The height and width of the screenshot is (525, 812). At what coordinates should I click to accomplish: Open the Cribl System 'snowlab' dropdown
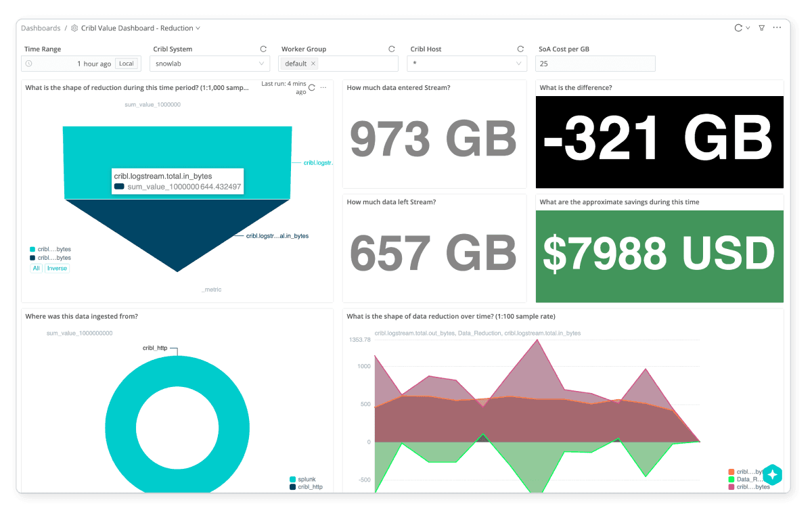pos(210,64)
